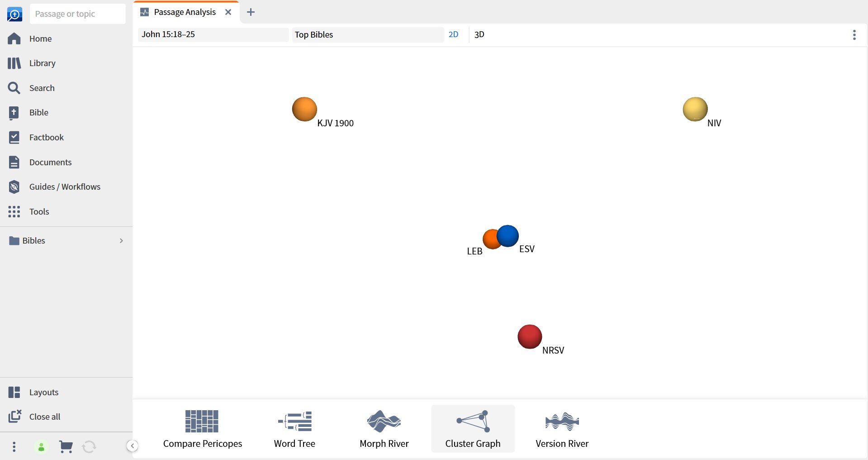The height and width of the screenshot is (460, 868).
Task: Click the Bibles folder label
Action: [x=34, y=240]
